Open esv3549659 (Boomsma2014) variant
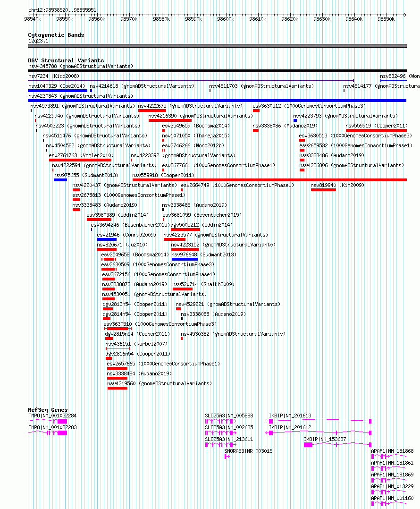The width and height of the screenshot is (420, 509). click(196, 126)
